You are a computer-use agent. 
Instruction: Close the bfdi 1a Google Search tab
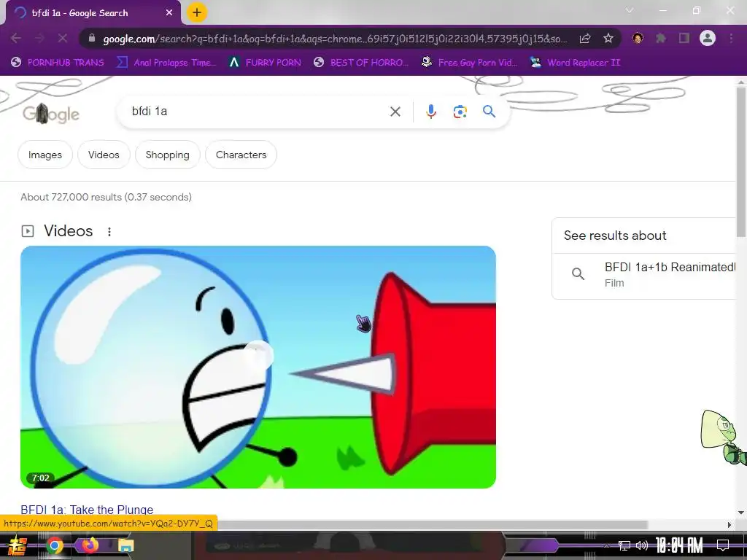[x=169, y=13]
